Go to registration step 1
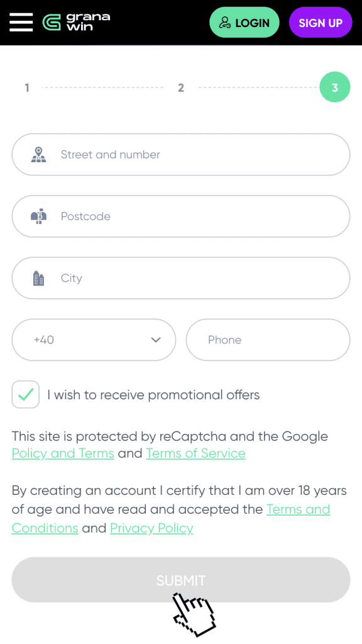Image resolution: width=362 pixels, height=644 pixels. [27, 87]
